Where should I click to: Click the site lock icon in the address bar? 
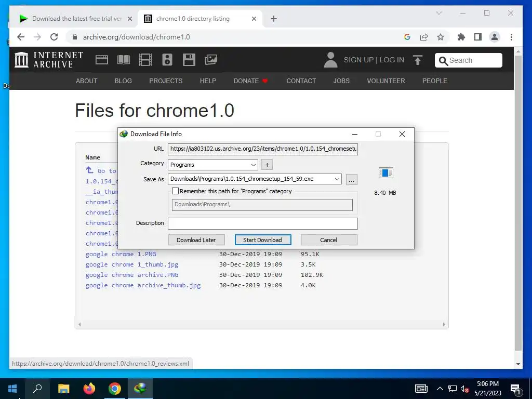click(75, 37)
